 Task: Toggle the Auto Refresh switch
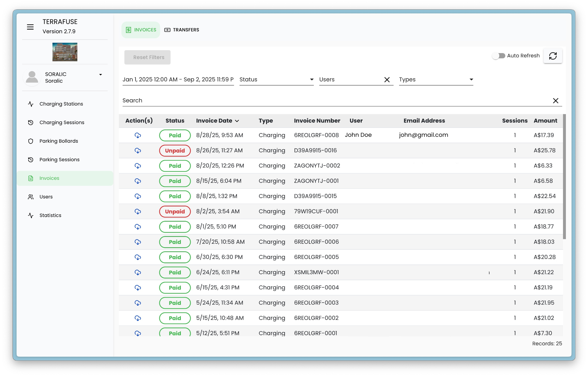(x=498, y=56)
